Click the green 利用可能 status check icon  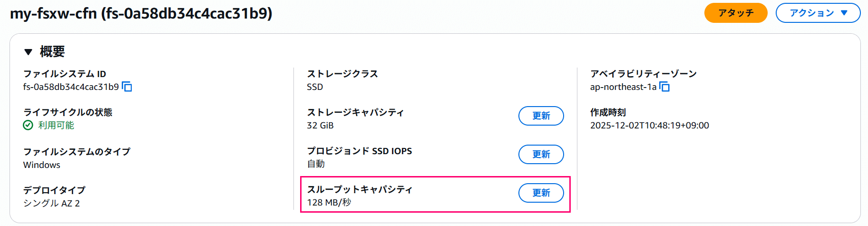click(x=28, y=125)
